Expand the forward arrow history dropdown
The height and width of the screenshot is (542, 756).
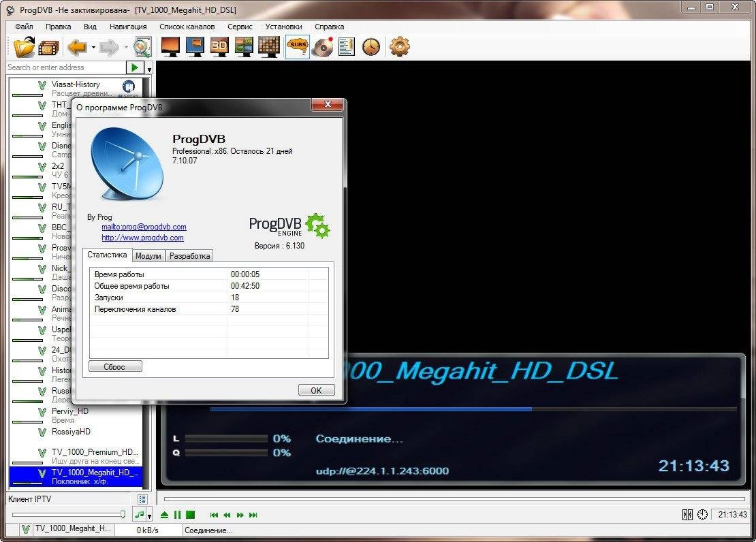[126, 47]
